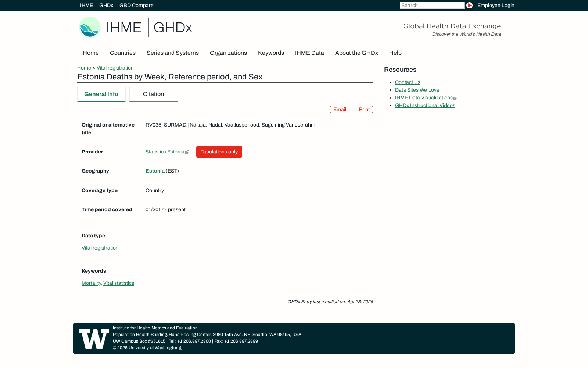Click external link icon beside IHME Data Visualizations
The height and width of the screenshot is (368, 588).
click(x=455, y=98)
